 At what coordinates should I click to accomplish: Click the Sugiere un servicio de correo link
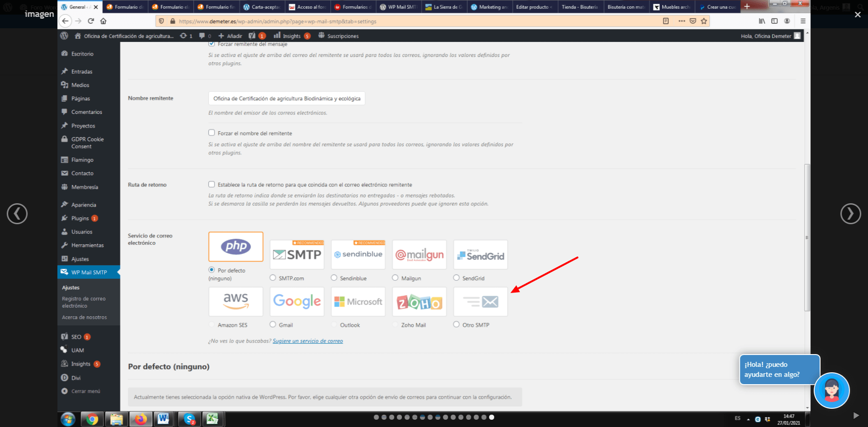click(308, 341)
